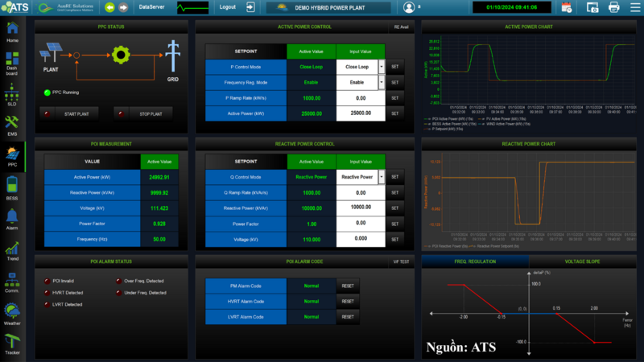Open the Weather sidebar icon
This screenshot has width=644, height=362.
coord(12,311)
